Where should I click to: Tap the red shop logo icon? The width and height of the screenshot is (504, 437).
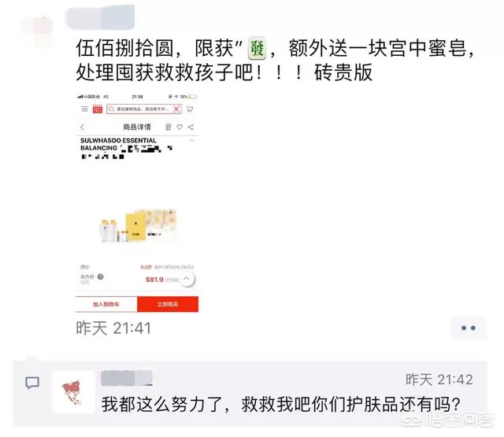(98, 109)
